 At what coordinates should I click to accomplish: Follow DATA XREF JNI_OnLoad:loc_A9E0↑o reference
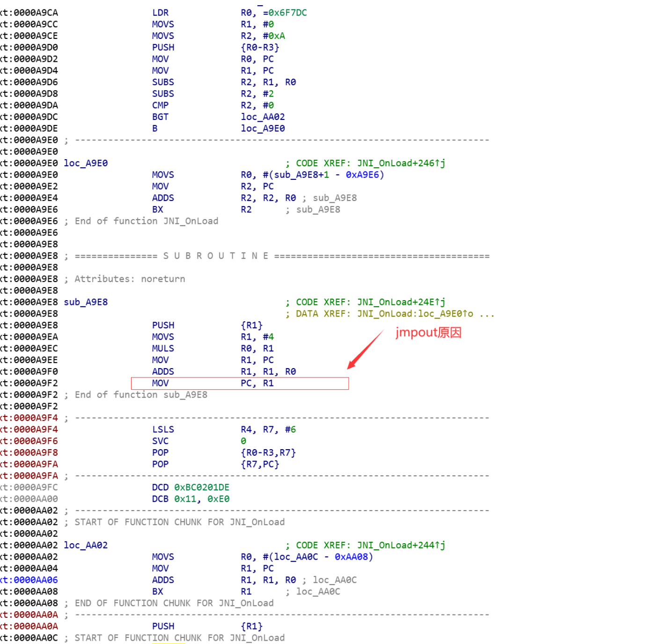point(415,314)
